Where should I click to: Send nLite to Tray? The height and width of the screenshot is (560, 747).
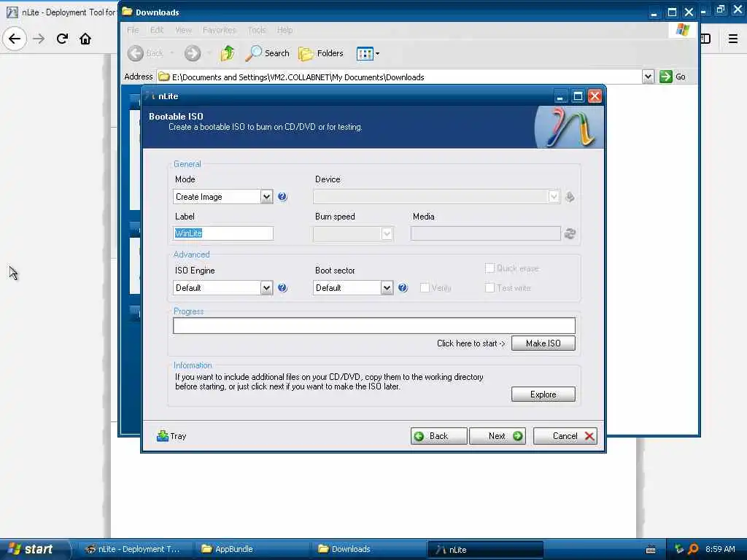point(171,436)
